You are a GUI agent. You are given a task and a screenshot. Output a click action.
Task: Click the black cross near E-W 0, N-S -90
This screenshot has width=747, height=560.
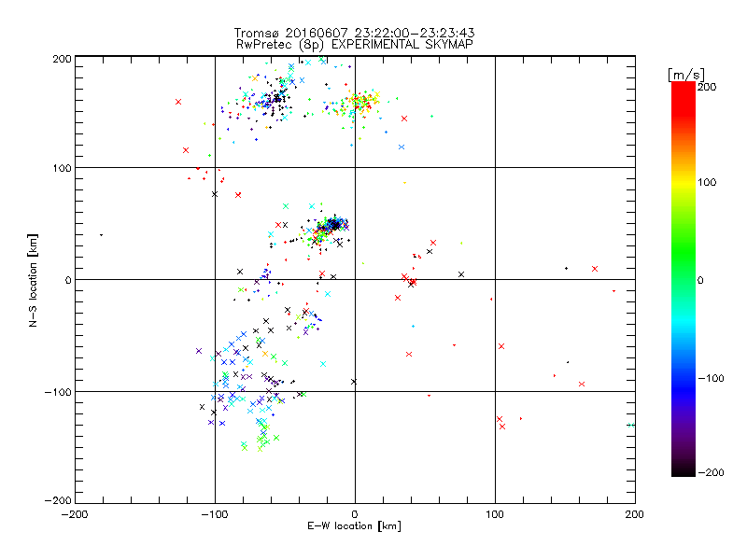[x=354, y=382]
